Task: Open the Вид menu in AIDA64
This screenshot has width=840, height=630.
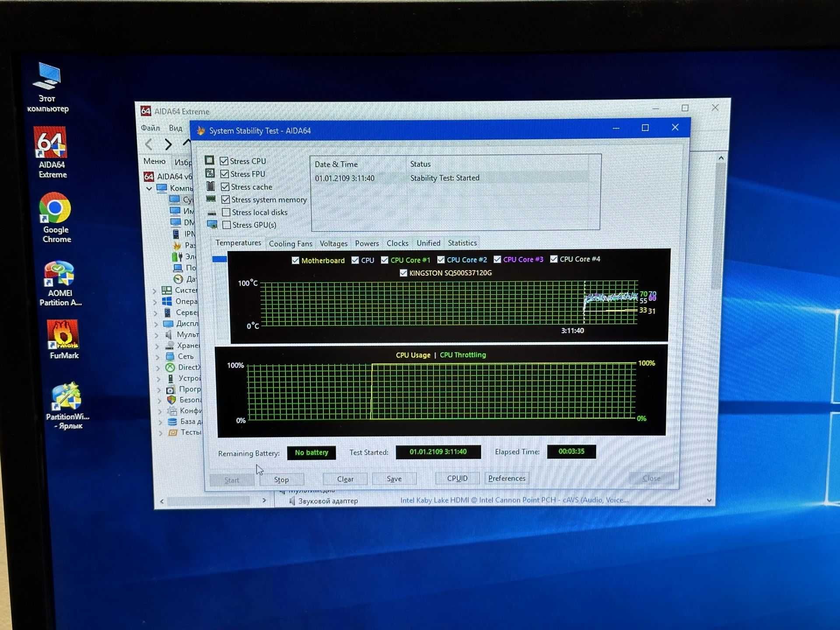Action: pos(175,128)
